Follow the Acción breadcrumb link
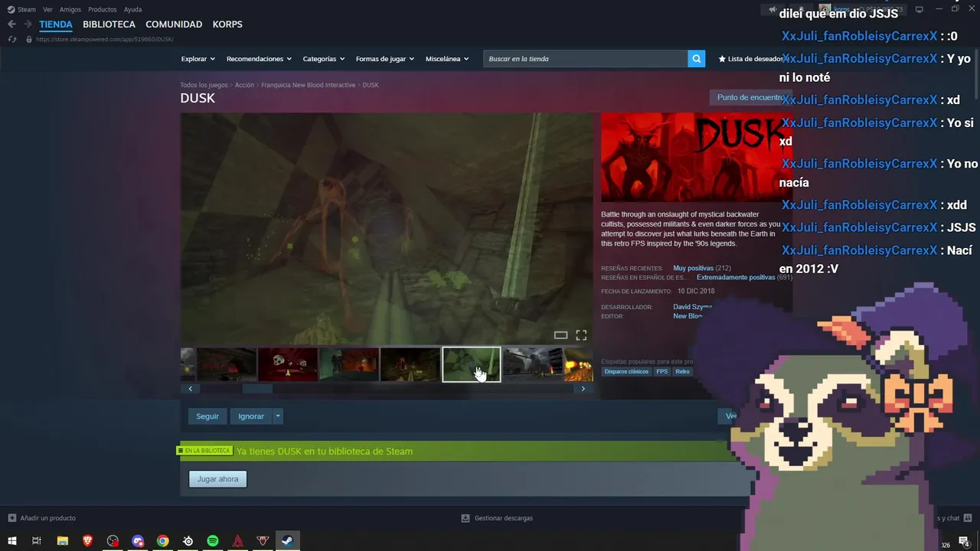Viewport: 980px width, 551px height. 244,85
